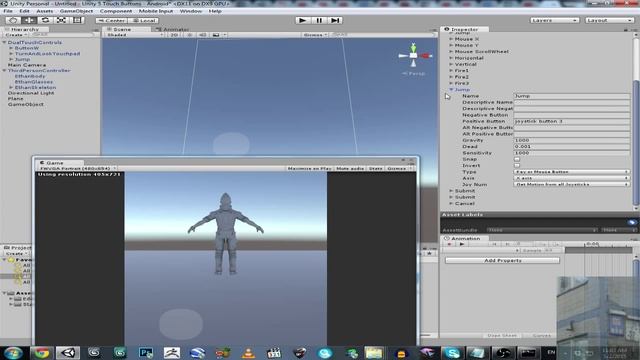Open the Mobile Input menu
The width and height of the screenshot is (640, 360).
click(156, 11)
